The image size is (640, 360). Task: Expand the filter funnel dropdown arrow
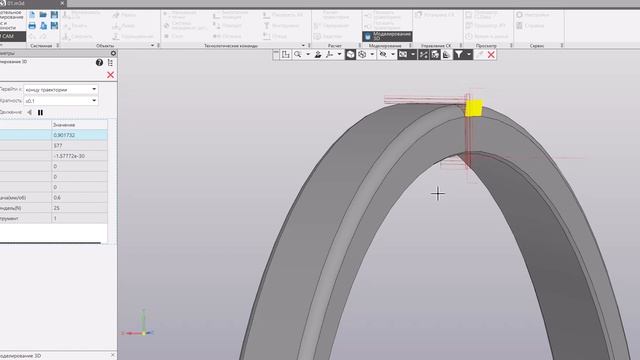pos(469,54)
